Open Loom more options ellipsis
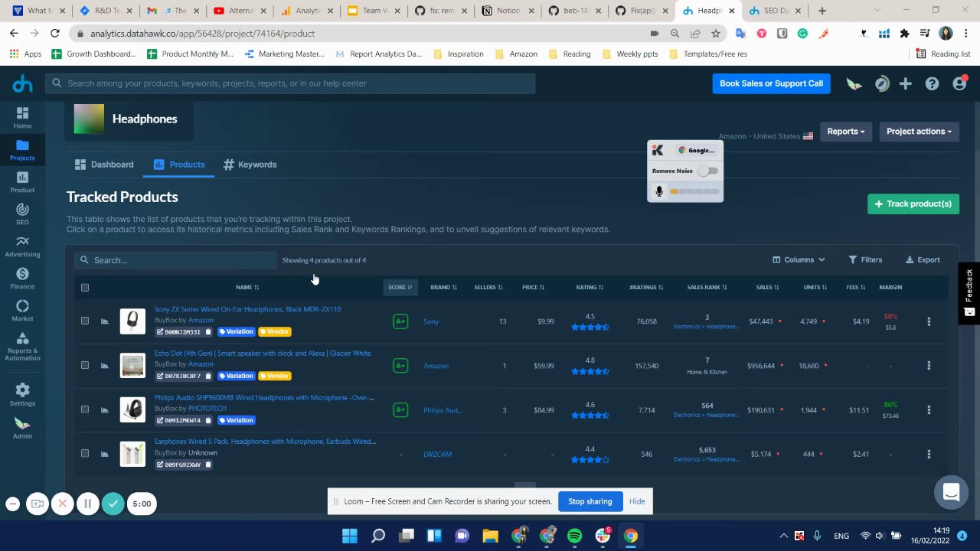980x551 pixels. 12,504
